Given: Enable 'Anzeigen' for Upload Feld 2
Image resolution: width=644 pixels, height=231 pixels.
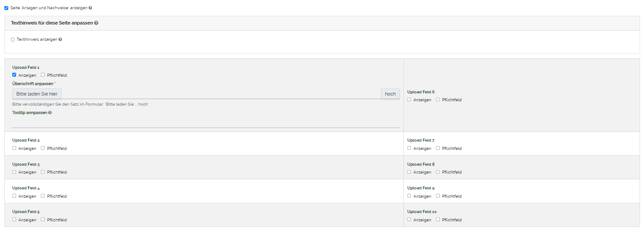Looking at the screenshot, I should point(14,148).
